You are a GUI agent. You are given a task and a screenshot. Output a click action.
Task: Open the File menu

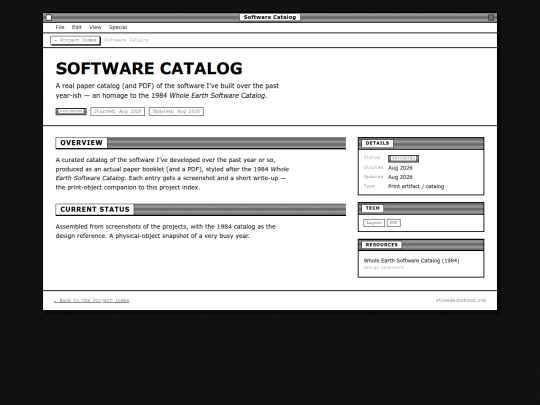click(60, 27)
